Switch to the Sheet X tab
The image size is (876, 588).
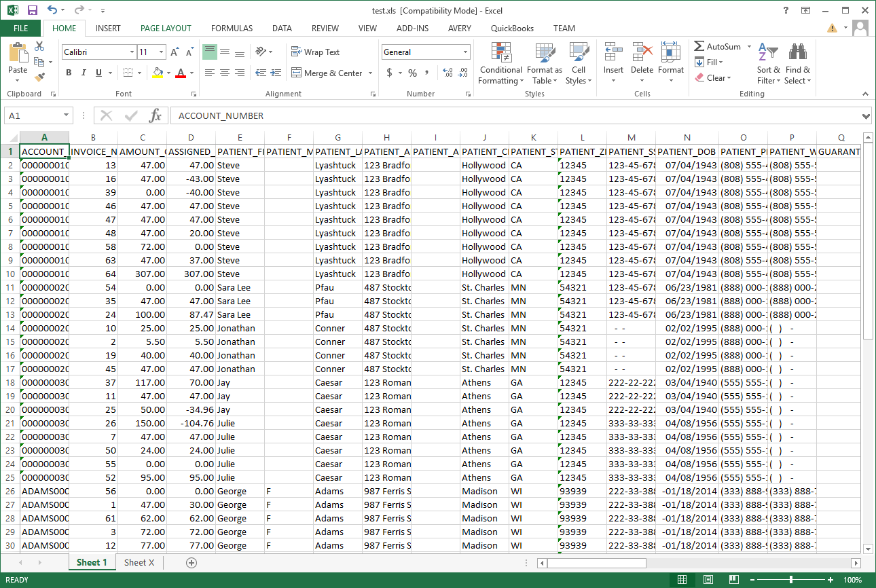139,562
